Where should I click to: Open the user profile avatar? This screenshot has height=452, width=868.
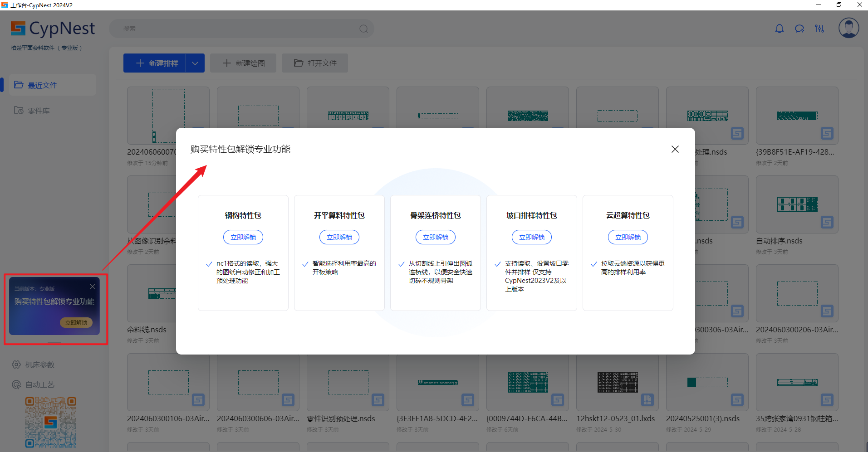click(848, 28)
